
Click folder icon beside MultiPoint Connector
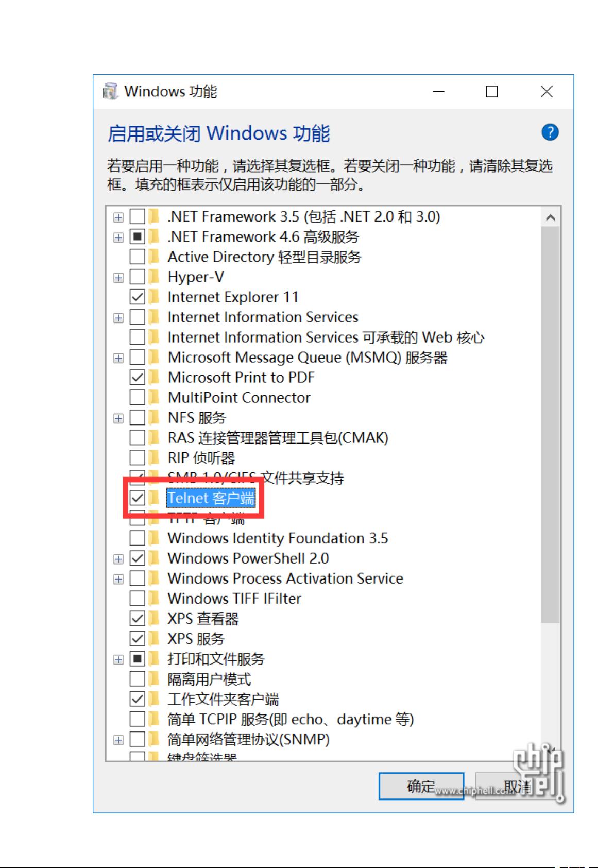(153, 398)
